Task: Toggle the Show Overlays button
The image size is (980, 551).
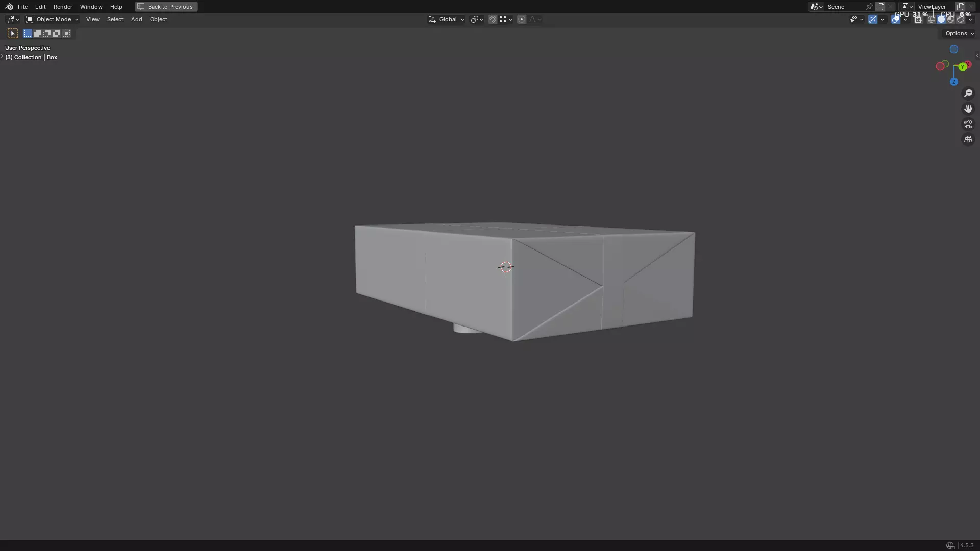Action: 896,19
